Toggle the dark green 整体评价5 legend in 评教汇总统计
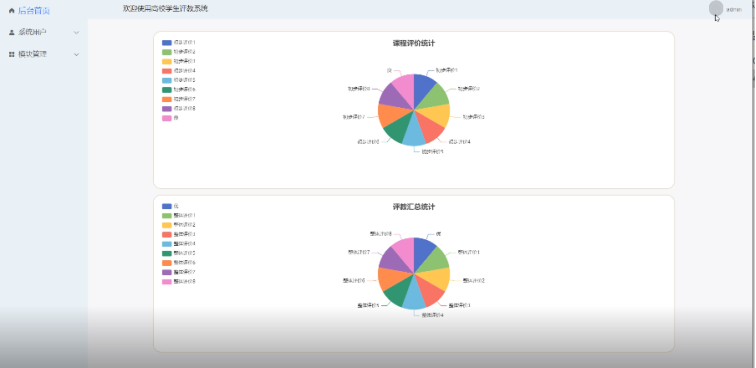 179,253
